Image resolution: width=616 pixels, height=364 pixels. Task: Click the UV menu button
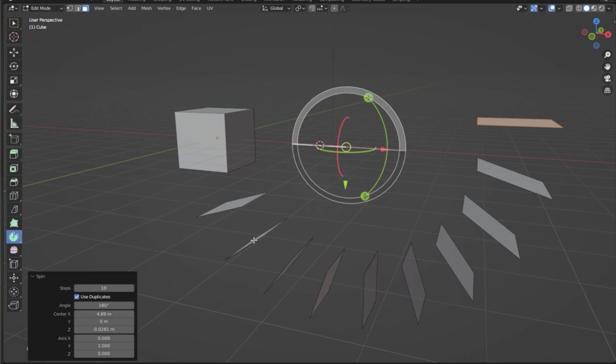point(209,8)
